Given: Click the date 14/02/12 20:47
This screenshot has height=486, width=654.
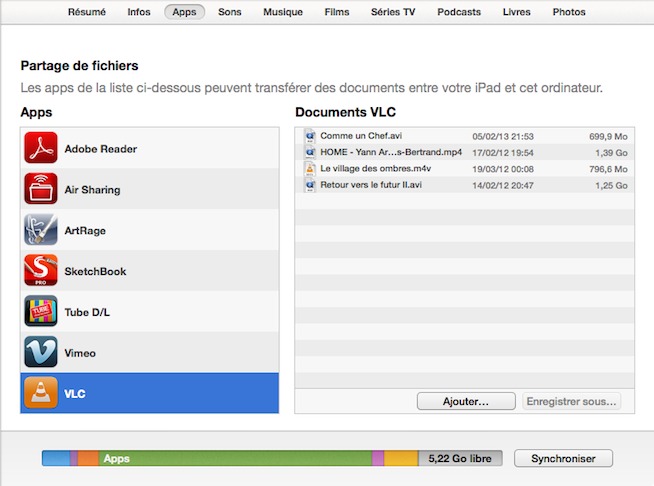Looking at the screenshot, I should [503, 185].
